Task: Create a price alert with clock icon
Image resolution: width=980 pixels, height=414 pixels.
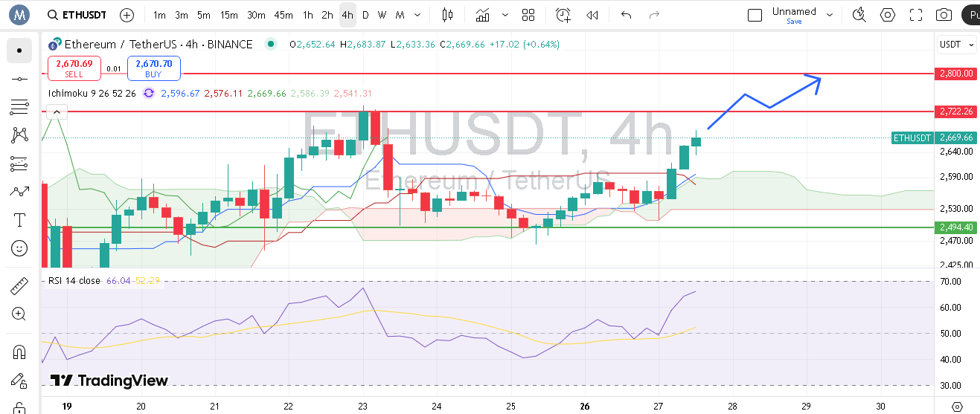Action: [x=563, y=15]
